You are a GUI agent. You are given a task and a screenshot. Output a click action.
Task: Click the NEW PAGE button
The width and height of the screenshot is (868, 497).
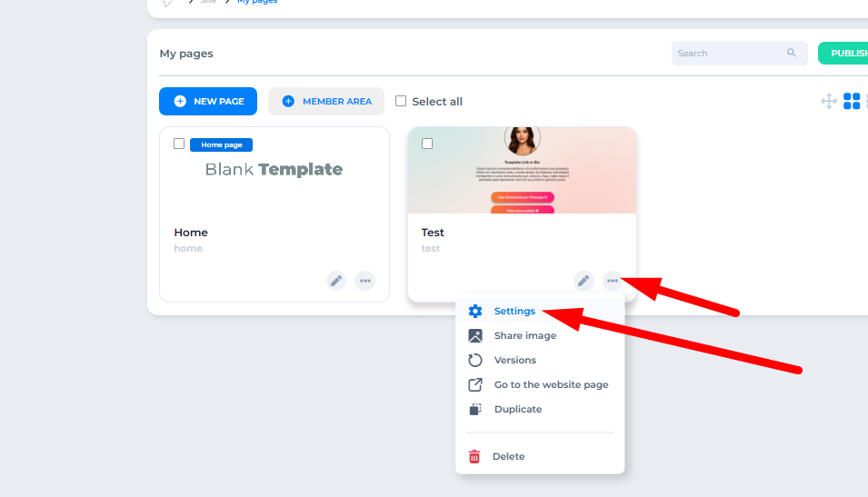click(208, 102)
